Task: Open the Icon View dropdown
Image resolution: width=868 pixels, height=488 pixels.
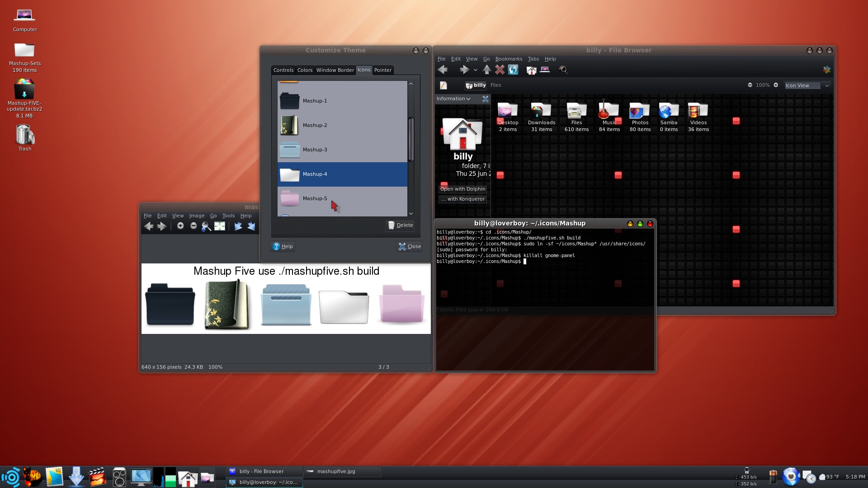Action: [807, 85]
